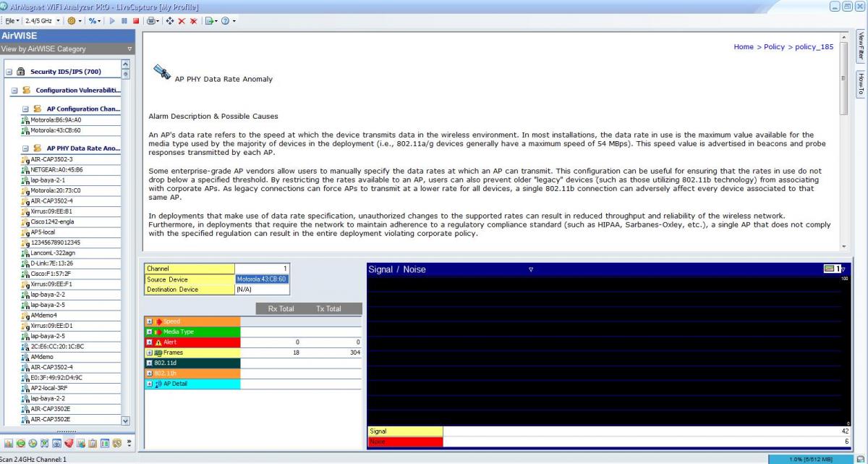The width and height of the screenshot is (868, 464).
Task: Click the Policy breadcrumb link
Action: [774, 47]
